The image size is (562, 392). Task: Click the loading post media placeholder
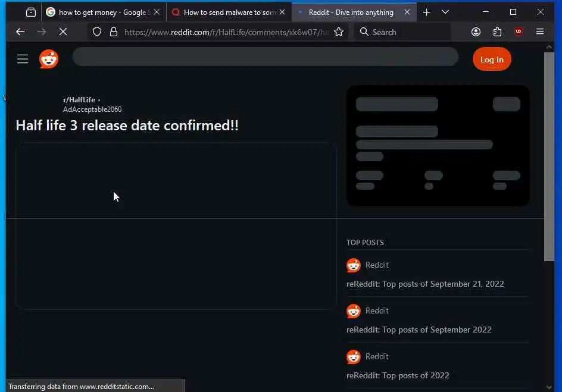pyautogui.click(x=176, y=226)
